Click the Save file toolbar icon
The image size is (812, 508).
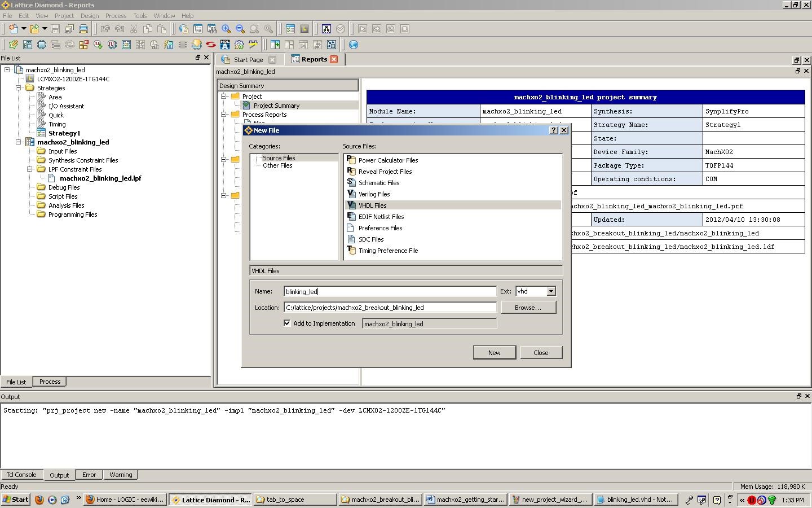[55, 29]
